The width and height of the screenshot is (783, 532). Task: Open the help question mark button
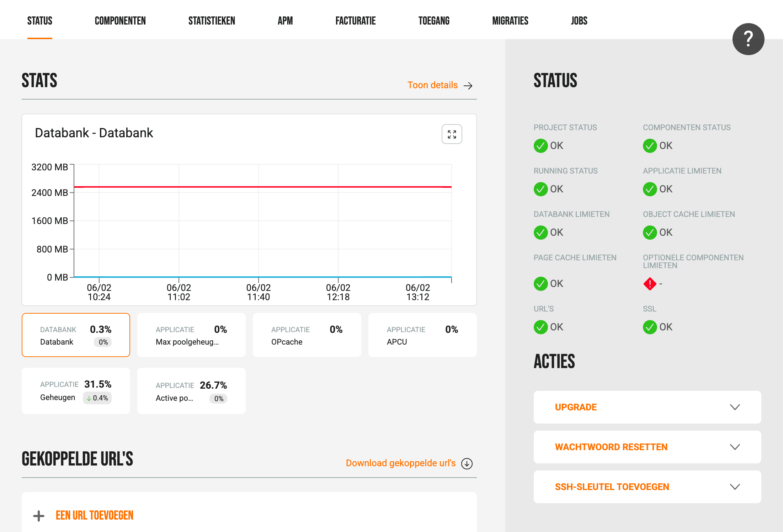click(748, 39)
